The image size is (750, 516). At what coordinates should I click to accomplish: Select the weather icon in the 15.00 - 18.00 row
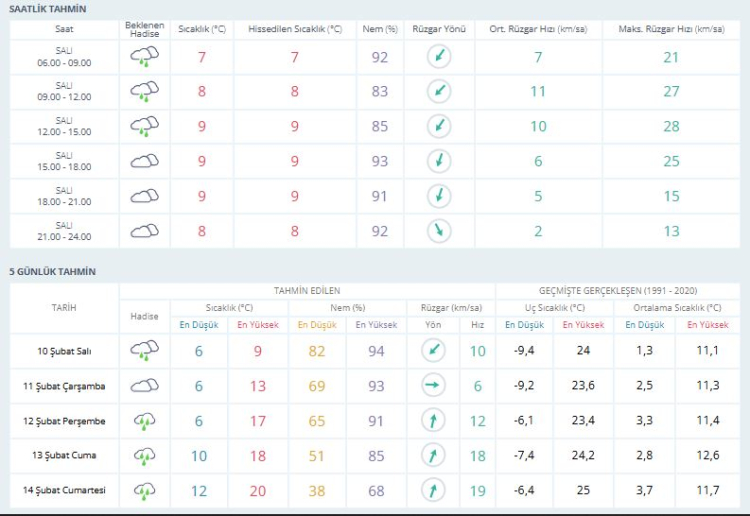click(x=145, y=161)
